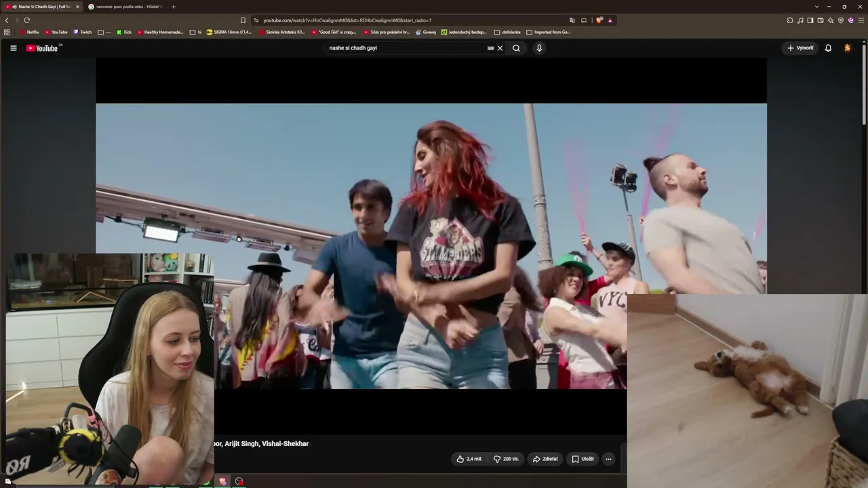Open more actions menu beside Uložiť

point(608,459)
